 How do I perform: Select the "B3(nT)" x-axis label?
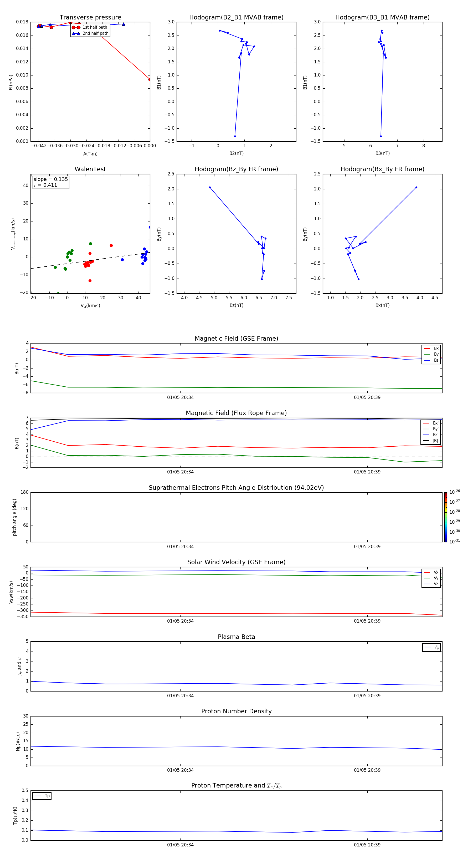[x=382, y=153]
